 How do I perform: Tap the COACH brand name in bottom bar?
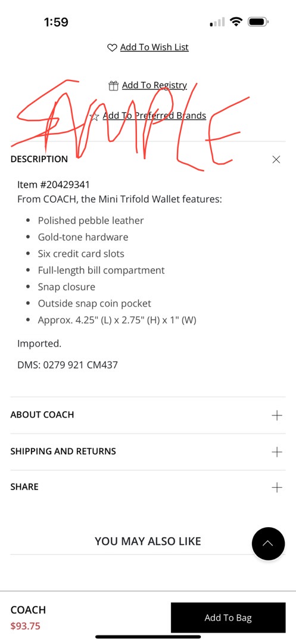point(28,610)
